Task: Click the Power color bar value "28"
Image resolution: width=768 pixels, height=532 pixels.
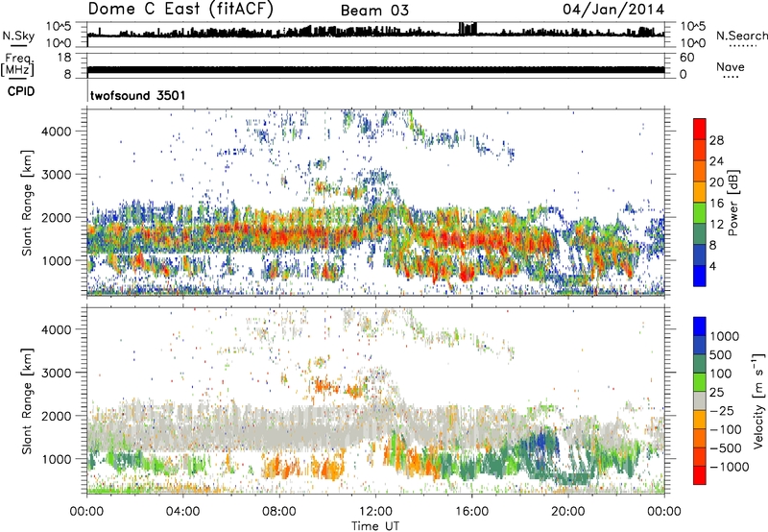Action: tap(716, 140)
